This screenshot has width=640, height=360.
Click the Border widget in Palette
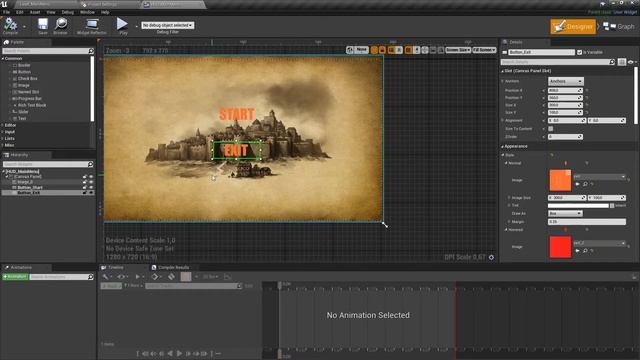point(24,65)
